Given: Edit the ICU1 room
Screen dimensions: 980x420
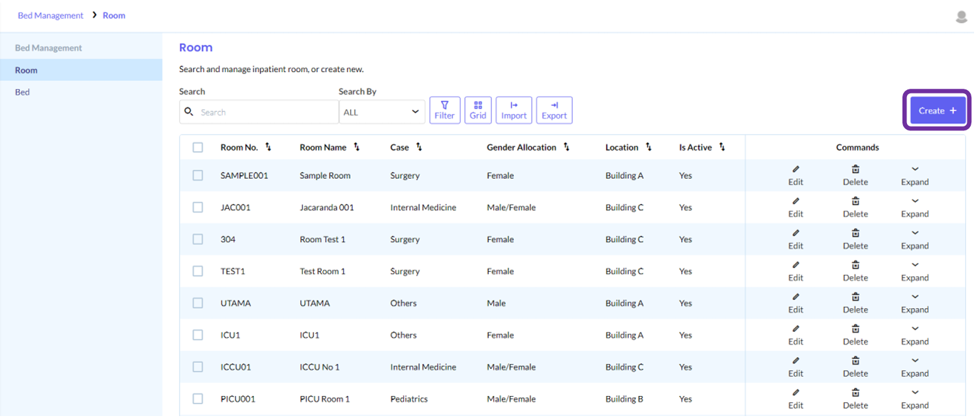Looking at the screenshot, I should tap(796, 335).
